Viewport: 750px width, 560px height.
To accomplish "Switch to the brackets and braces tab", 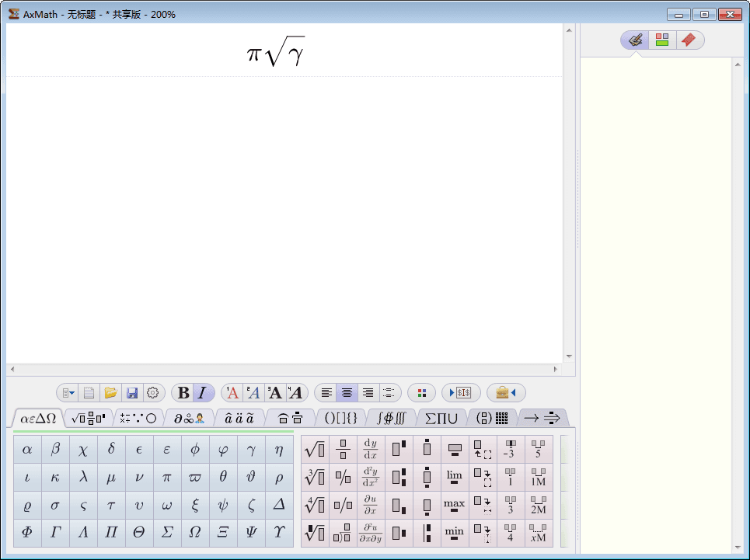I will tap(340, 418).
